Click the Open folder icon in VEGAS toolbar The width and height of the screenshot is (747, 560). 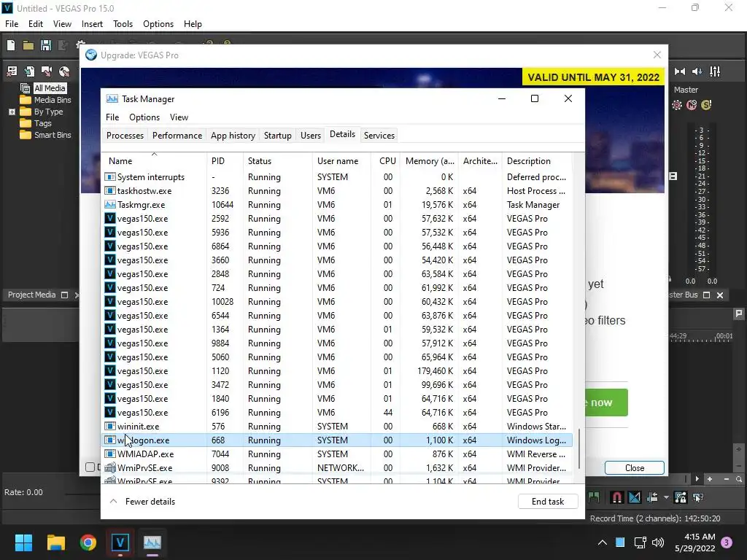[28, 45]
